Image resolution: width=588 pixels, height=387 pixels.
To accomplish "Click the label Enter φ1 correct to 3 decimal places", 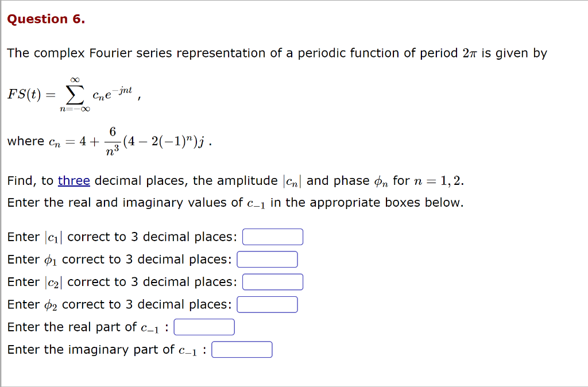I will (x=118, y=259).
